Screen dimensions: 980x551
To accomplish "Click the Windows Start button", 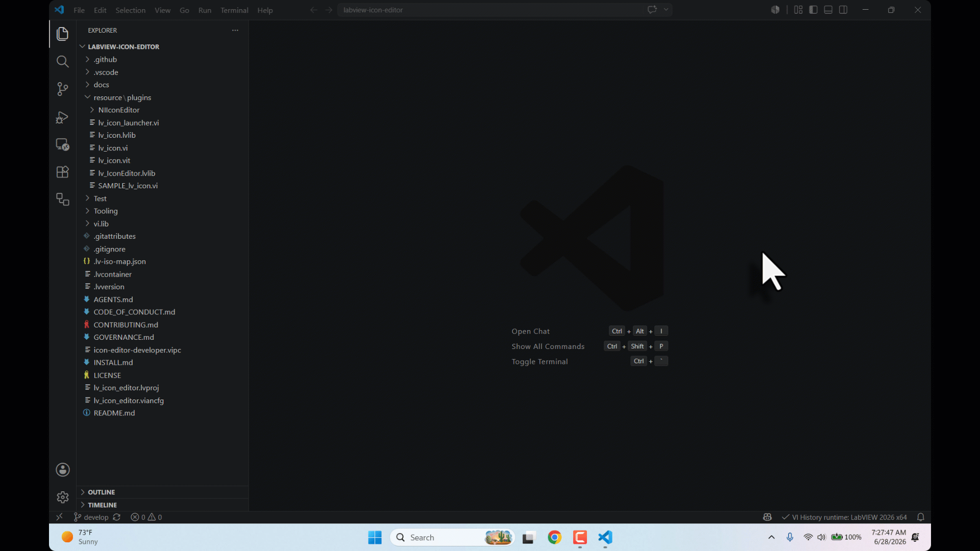I will point(375,537).
